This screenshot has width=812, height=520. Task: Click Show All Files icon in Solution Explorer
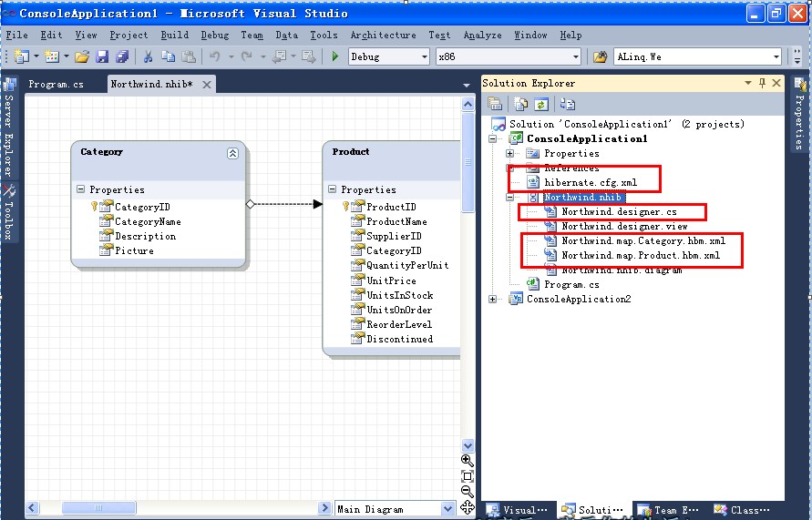[x=520, y=104]
